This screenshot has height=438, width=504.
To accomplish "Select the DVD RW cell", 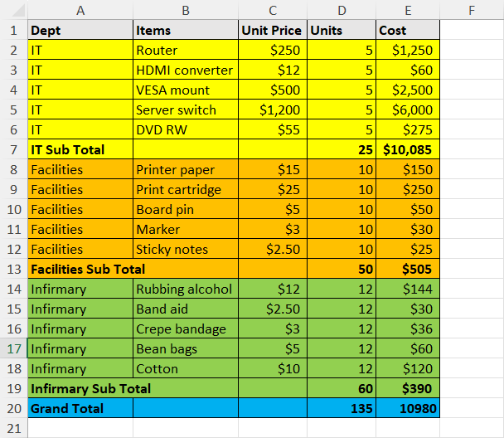I will [x=186, y=129].
